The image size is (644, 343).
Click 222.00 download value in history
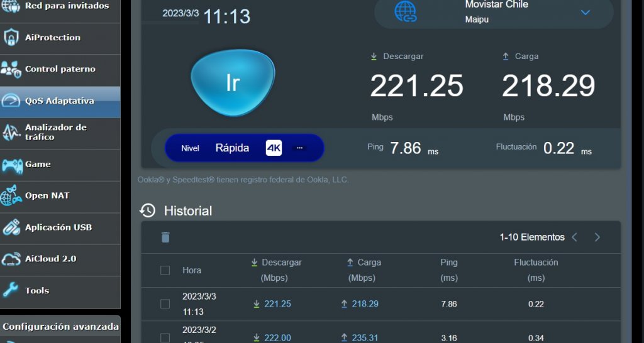pyautogui.click(x=277, y=338)
